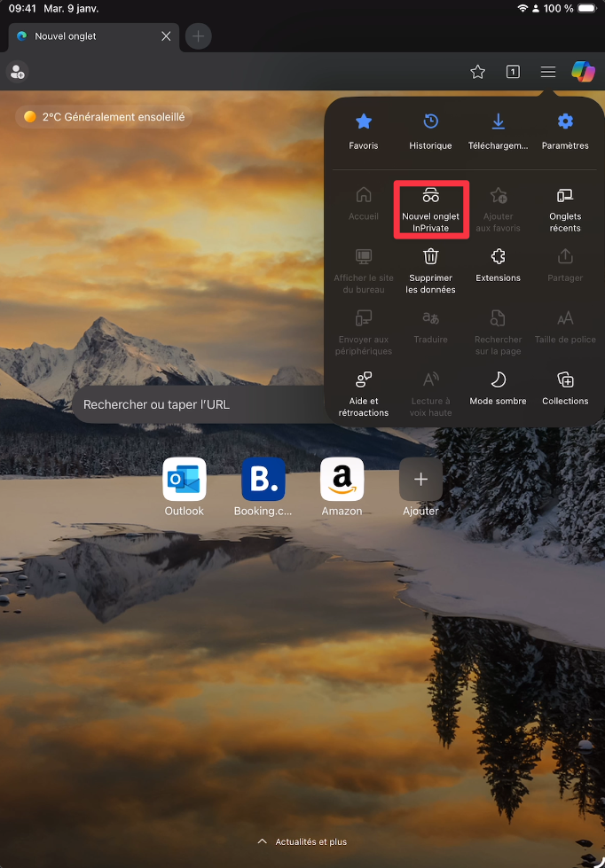Open Historique in the menu
The height and width of the screenshot is (868, 605).
pos(430,131)
